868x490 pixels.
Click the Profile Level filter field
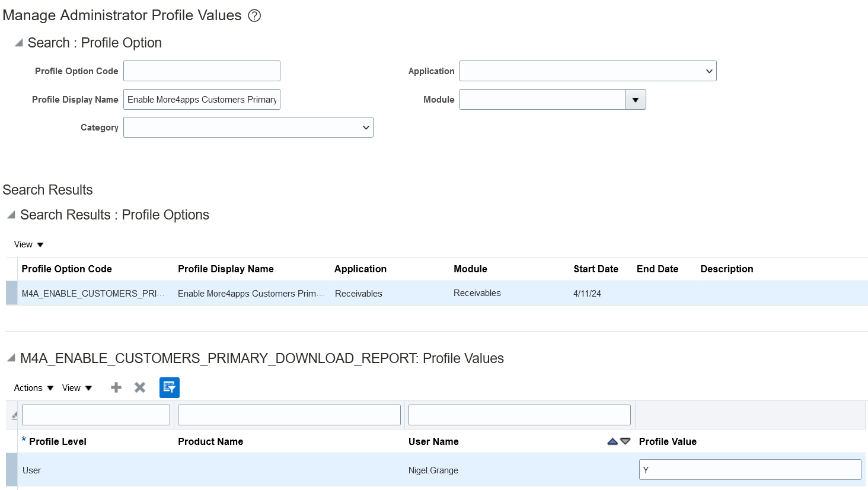[96, 415]
